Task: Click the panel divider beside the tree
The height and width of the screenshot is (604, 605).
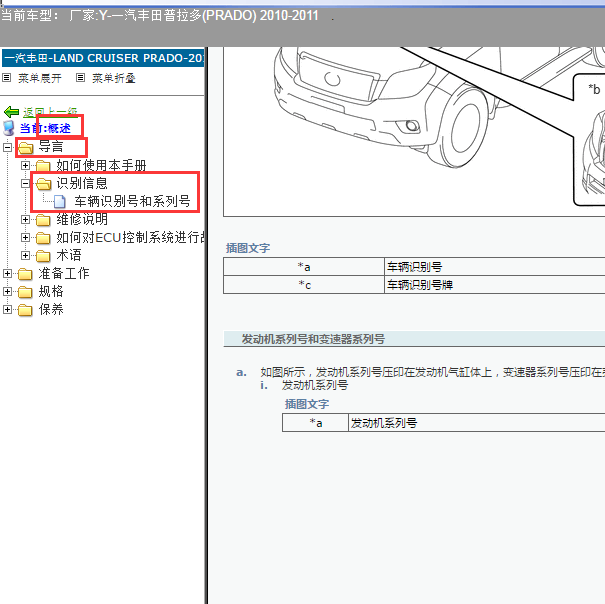Action: point(206,325)
